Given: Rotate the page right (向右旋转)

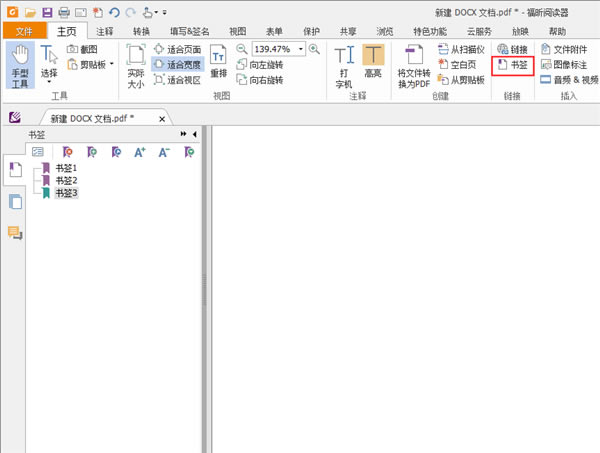Looking at the screenshot, I should (x=260, y=80).
